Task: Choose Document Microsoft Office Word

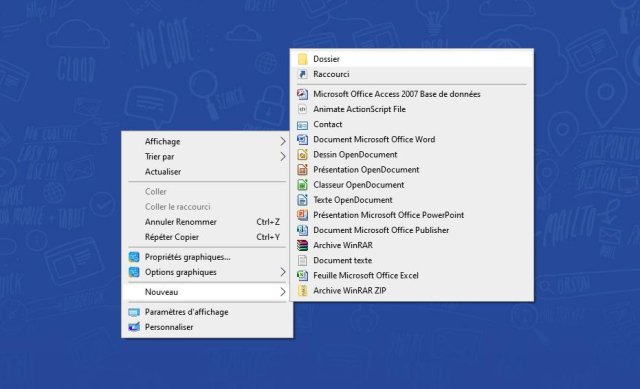Action: click(x=412, y=140)
